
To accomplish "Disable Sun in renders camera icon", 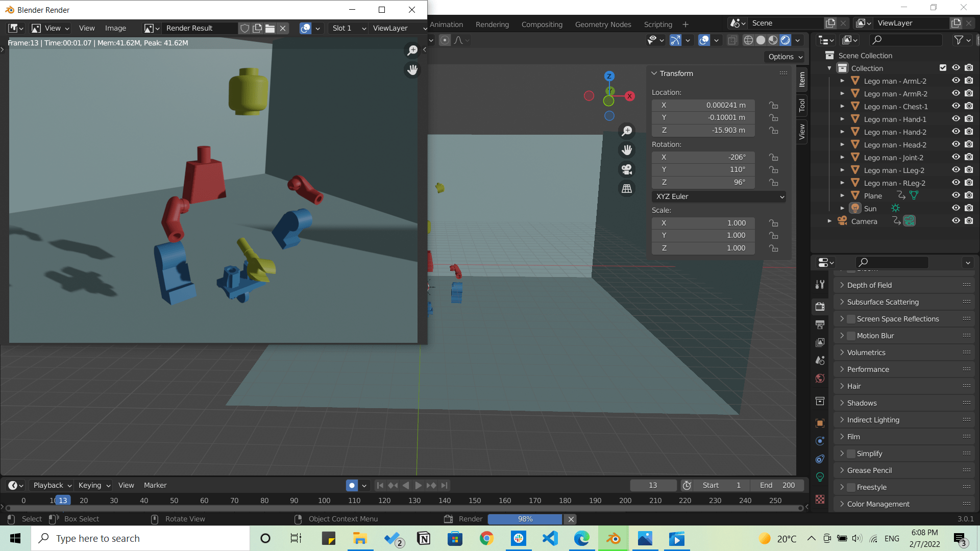I will (x=969, y=208).
